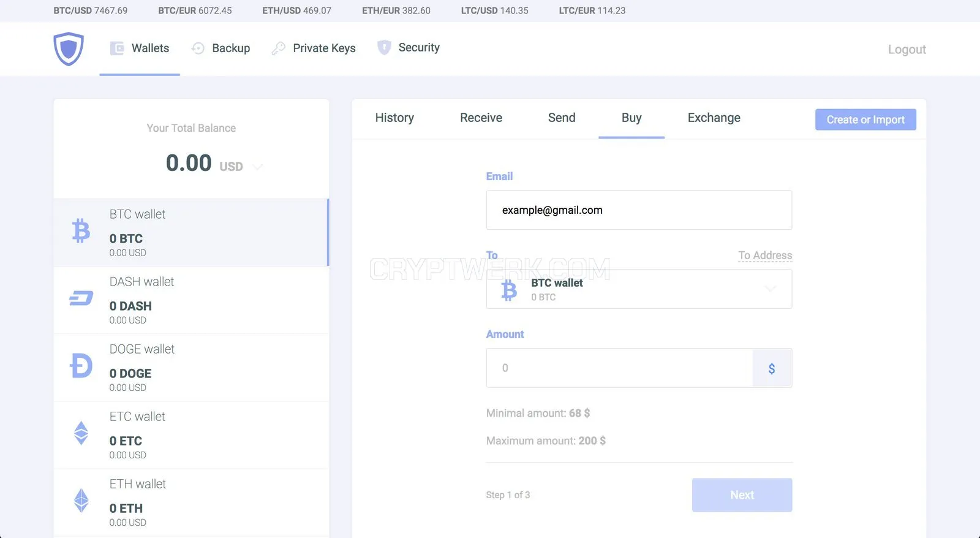Viewport: 980px width, 538px height.
Task: Click the LTC/USD 140.35 ticker
Action: 494,10
